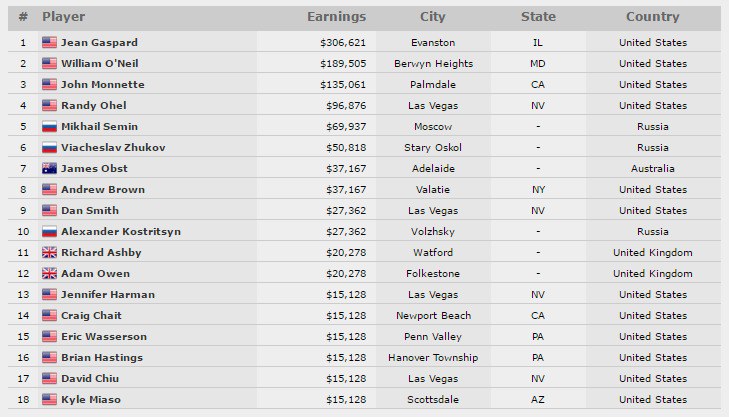Click the US flag beside Jean Gaspard
Screen dimensions: 729x417
pos(49,43)
